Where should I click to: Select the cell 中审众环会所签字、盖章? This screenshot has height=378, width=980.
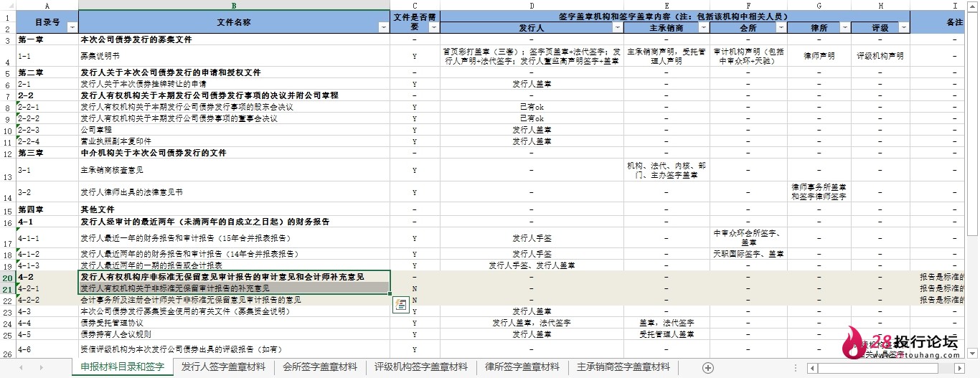748,237
